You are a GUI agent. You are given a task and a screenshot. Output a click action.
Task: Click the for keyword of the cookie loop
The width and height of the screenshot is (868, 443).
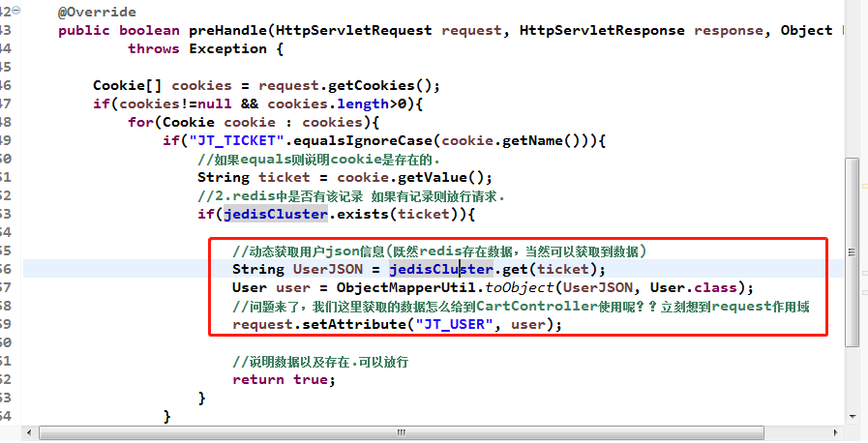tap(140, 122)
